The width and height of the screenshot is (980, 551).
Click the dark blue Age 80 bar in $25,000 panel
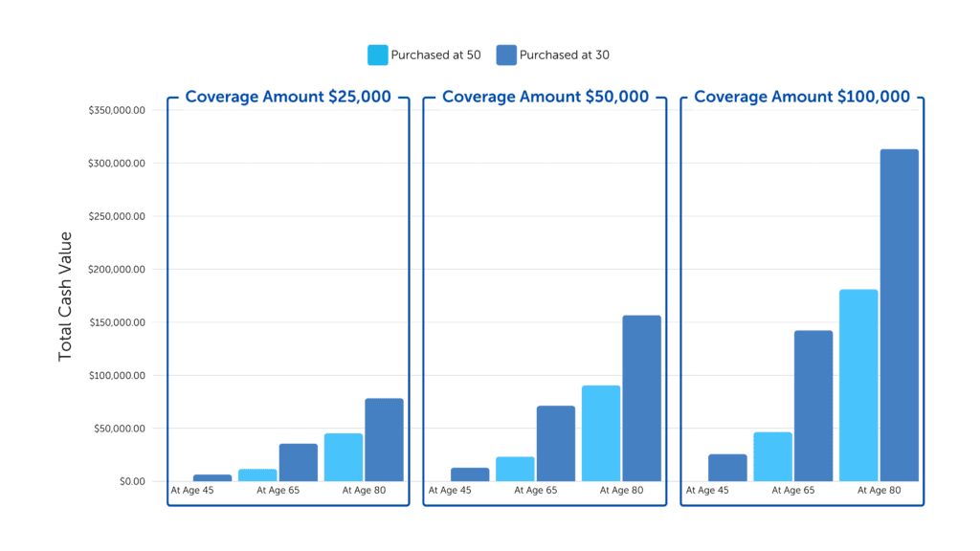(x=384, y=439)
